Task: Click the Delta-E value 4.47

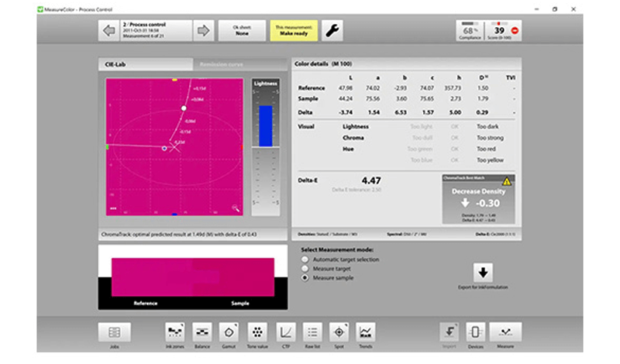Action: click(x=371, y=180)
